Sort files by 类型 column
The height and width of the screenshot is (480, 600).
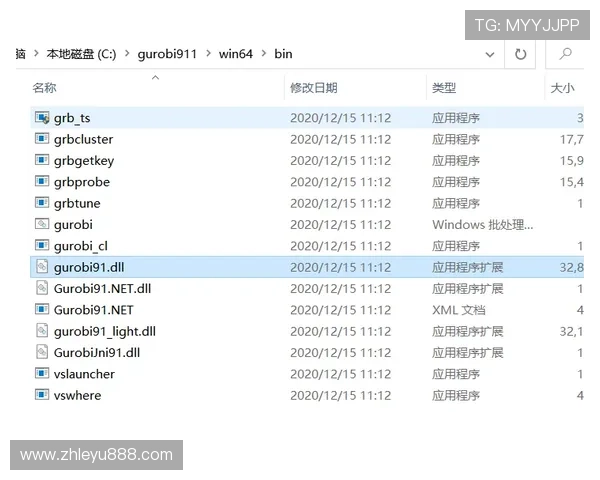pyautogui.click(x=444, y=88)
